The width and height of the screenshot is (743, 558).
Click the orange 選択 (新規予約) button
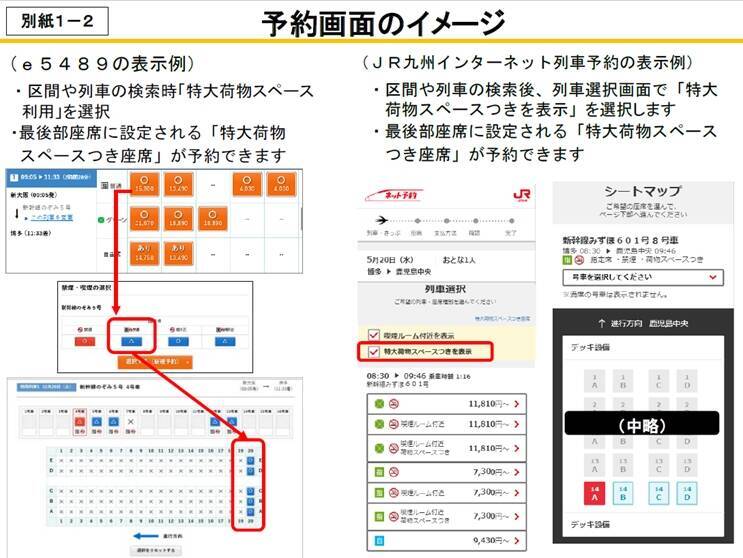pos(155,362)
